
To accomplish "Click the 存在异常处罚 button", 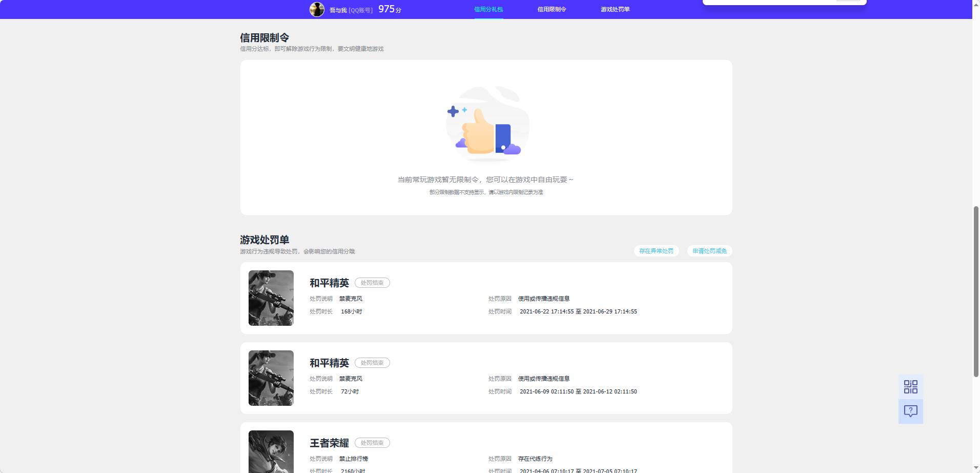I will tap(657, 251).
